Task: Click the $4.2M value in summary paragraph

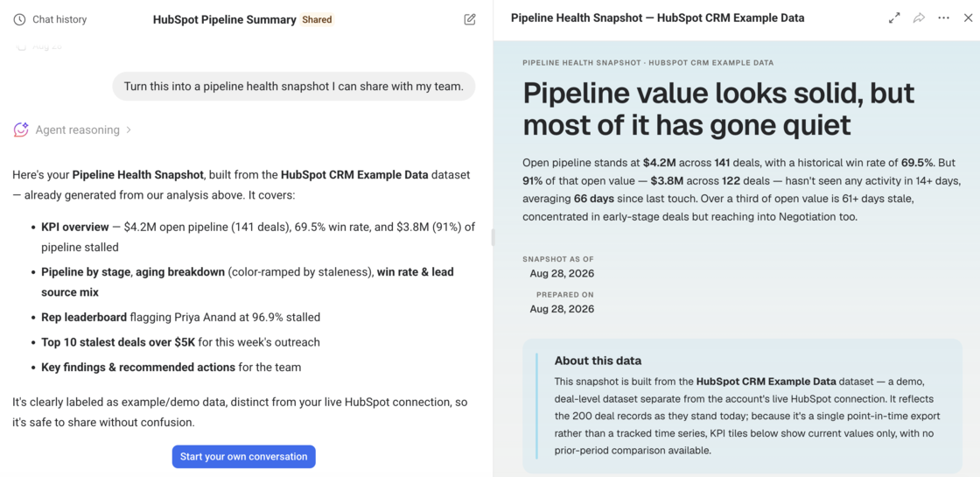Action: click(660, 163)
